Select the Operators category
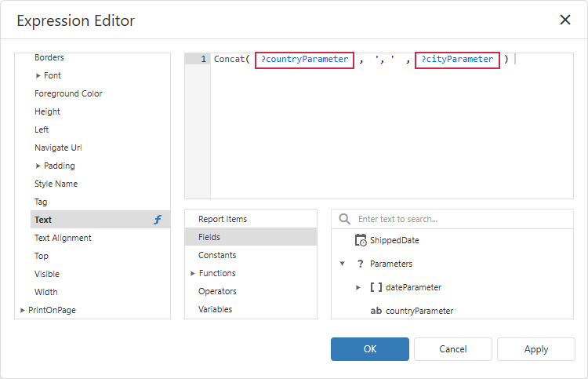This screenshot has height=379, width=588. 251,291
